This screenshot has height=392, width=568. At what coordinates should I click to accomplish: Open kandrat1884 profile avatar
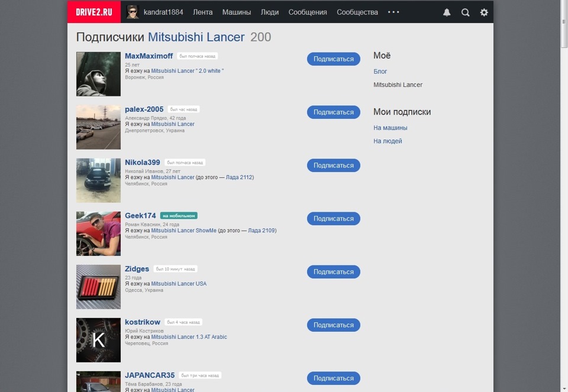tap(132, 12)
